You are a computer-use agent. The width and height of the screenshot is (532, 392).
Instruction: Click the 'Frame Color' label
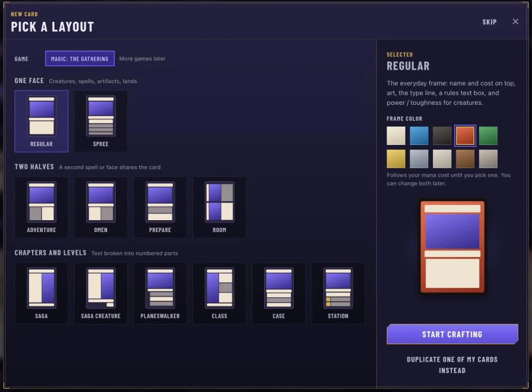404,119
